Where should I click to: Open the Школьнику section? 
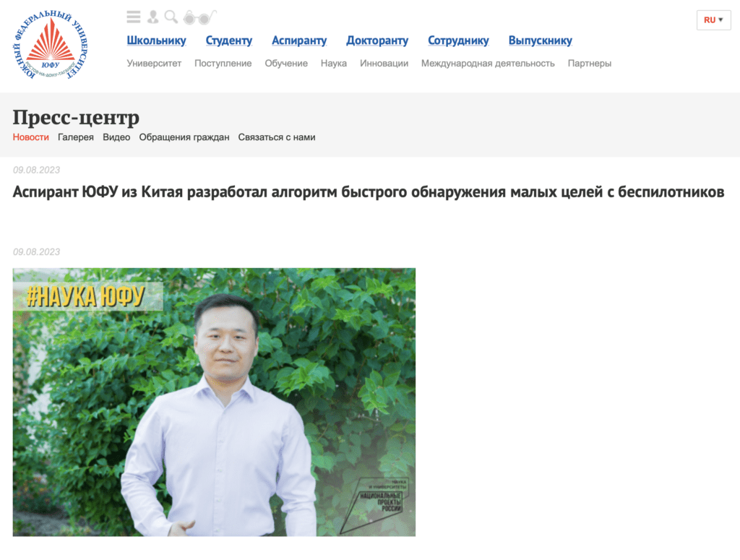point(156,40)
